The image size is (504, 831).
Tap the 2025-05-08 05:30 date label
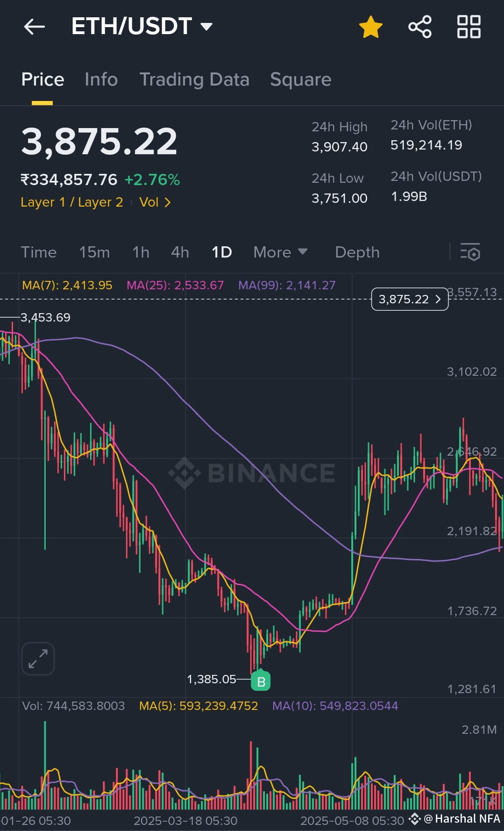[x=352, y=821]
